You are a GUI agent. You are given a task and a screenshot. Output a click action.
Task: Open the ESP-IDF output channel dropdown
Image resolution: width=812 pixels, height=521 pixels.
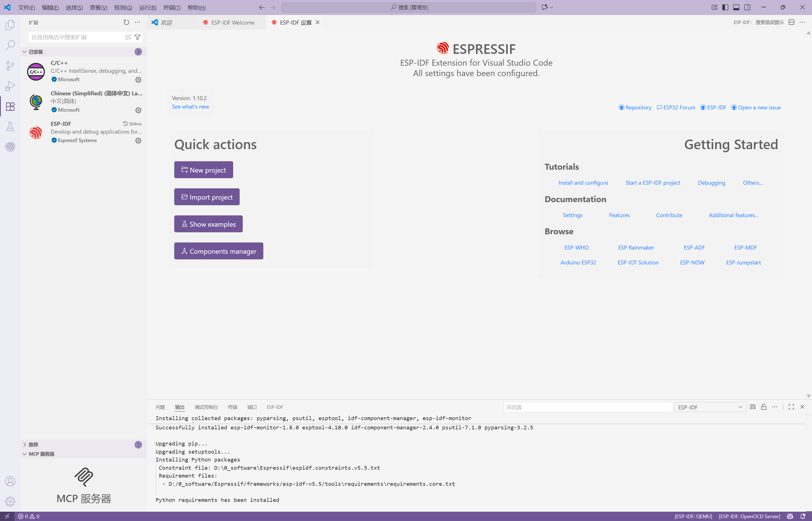tap(710, 407)
